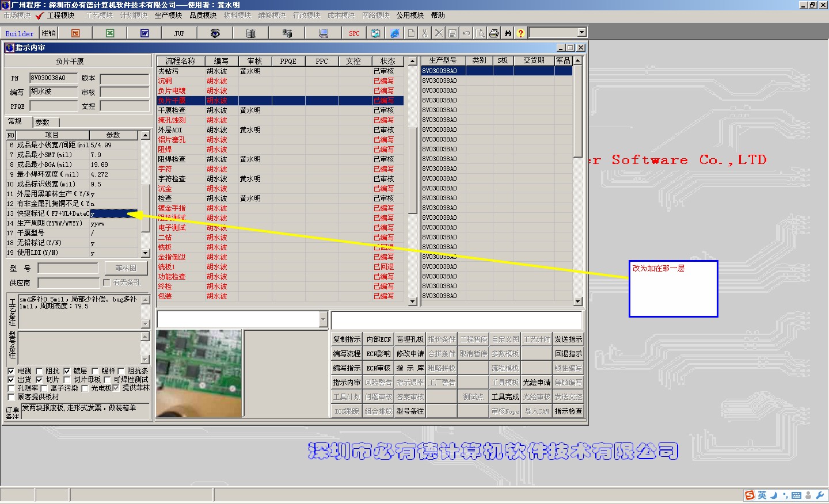Click the computer terminal icon in the toolbar
This screenshot has height=504, width=829.
pos(323,33)
